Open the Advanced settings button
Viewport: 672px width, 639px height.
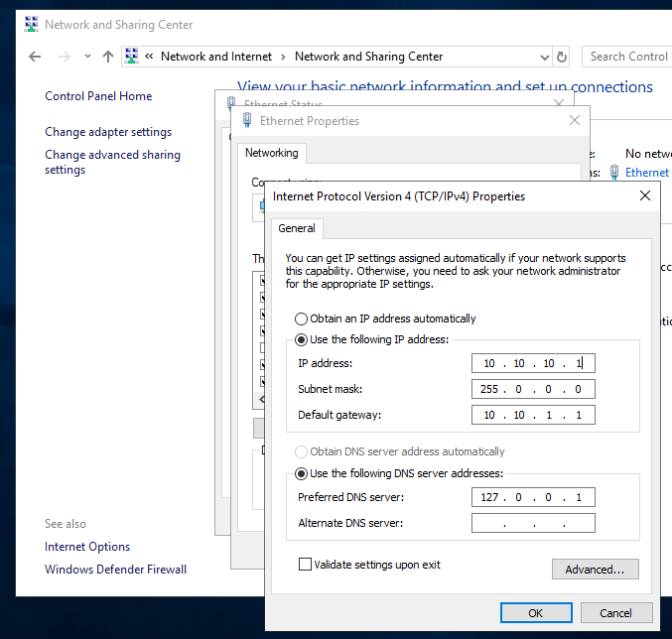click(595, 570)
